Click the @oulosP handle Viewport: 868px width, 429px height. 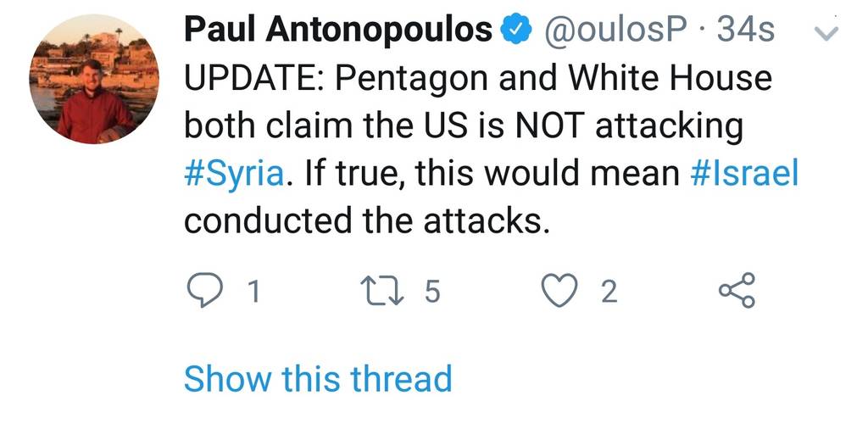616,31
